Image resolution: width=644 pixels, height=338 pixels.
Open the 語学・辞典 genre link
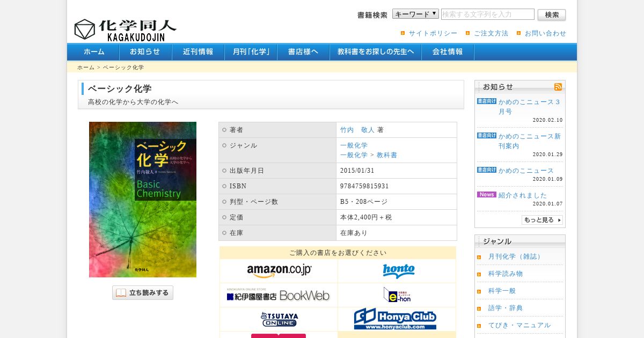point(505,308)
